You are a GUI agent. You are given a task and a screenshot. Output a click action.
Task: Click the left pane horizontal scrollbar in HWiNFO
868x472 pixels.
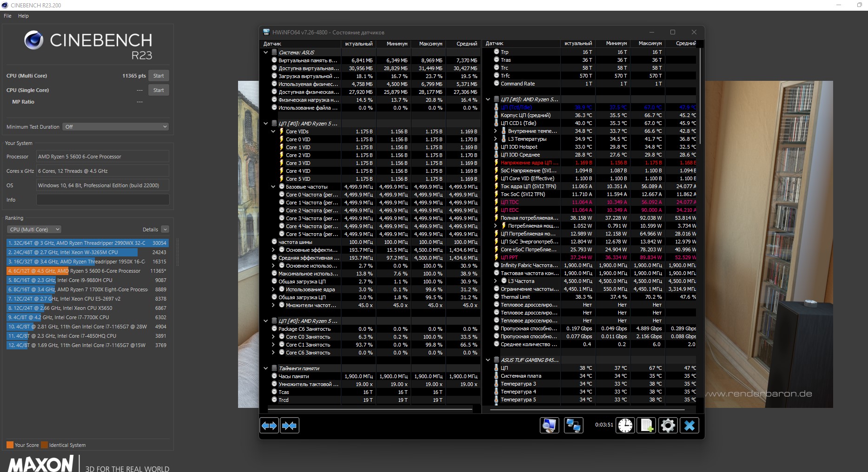tap(370, 410)
